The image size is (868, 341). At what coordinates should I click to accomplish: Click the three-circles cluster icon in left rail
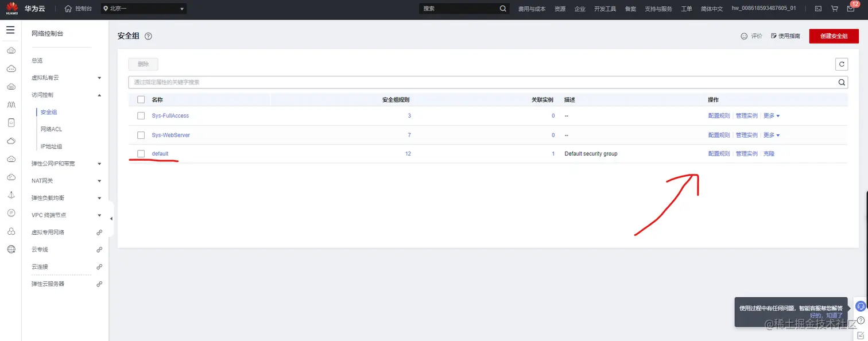(x=10, y=231)
